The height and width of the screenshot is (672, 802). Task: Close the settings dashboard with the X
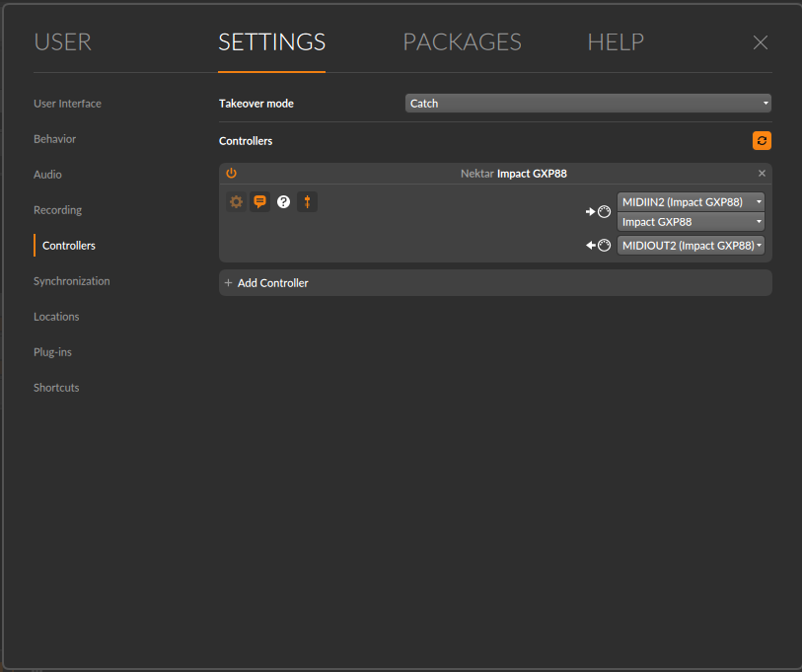(761, 42)
